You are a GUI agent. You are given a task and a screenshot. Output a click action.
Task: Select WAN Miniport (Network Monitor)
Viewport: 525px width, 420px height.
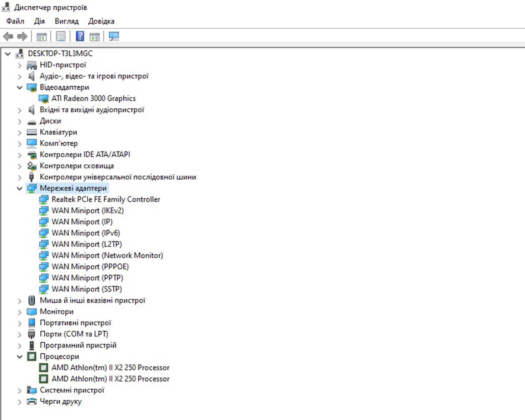107,256
